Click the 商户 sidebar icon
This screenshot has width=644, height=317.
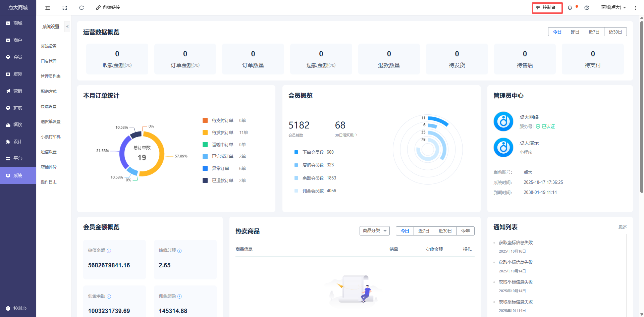pos(8,40)
